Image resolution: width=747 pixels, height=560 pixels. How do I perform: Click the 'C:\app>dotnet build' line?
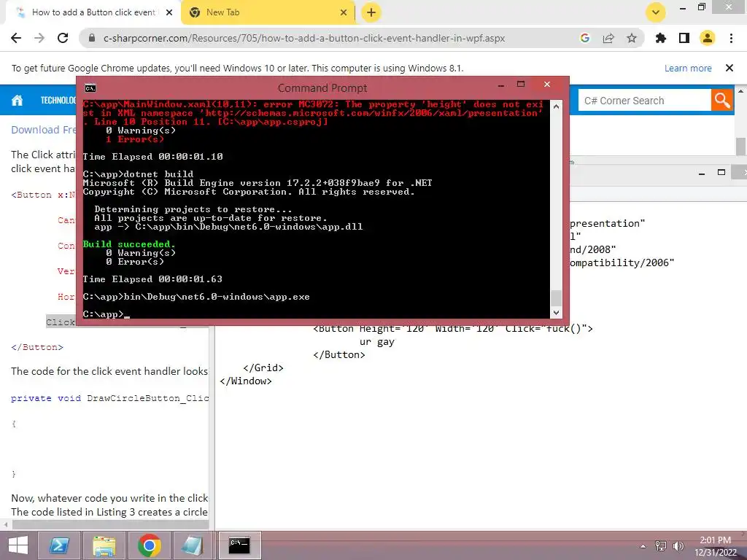click(138, 174)
